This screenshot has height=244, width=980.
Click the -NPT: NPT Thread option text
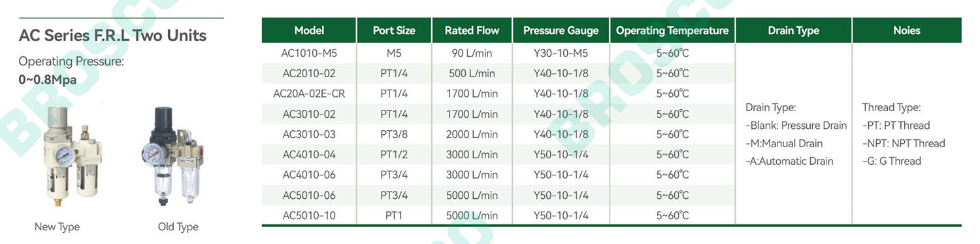904,143
